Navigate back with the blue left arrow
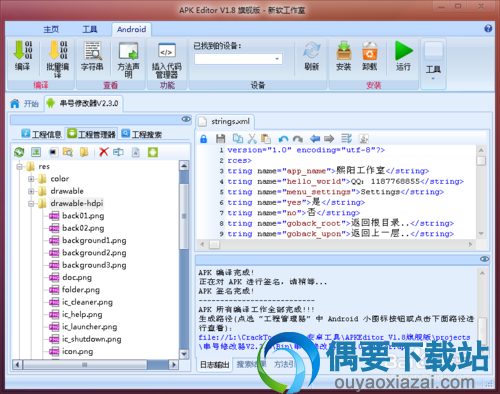The width and height of the screenshot is (500, 394). click(x=315, y=138)
